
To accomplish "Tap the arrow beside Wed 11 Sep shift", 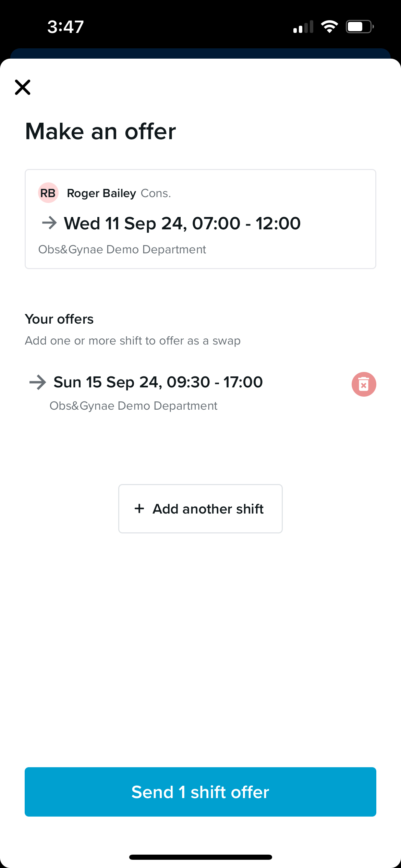I will coord(49,223).
